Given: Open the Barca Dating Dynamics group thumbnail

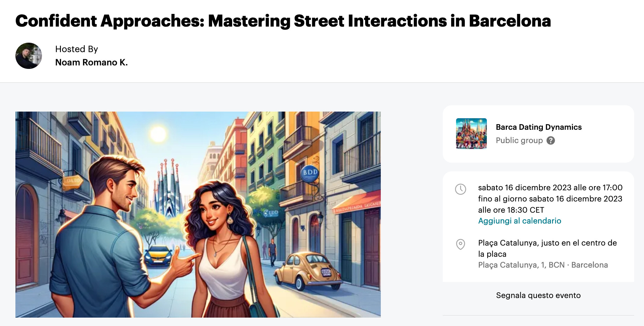Looking at the screenshot, I should (x=471, y=134).
